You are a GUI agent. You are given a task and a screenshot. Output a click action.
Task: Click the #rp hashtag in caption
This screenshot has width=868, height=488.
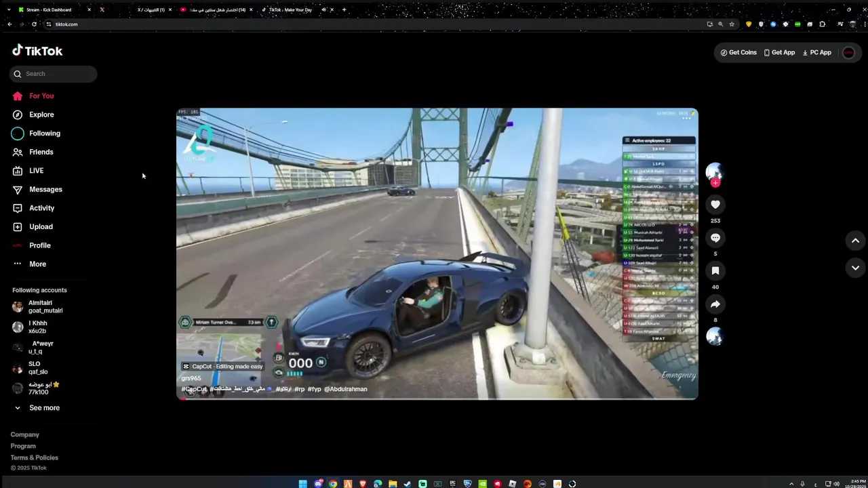click(x=299, y=389)
